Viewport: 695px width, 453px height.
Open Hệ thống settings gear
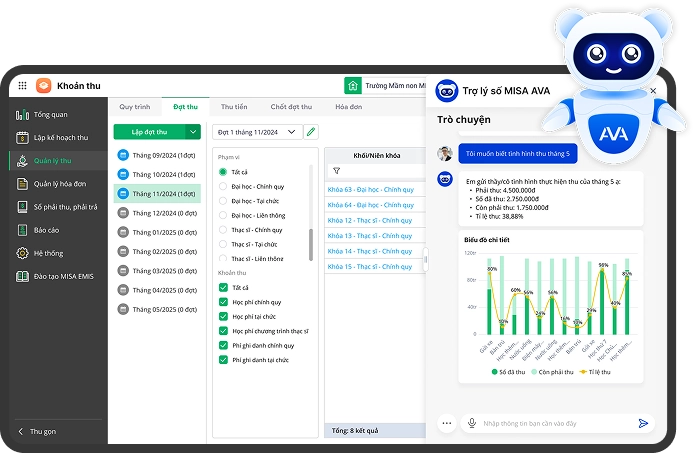(22, 253)
